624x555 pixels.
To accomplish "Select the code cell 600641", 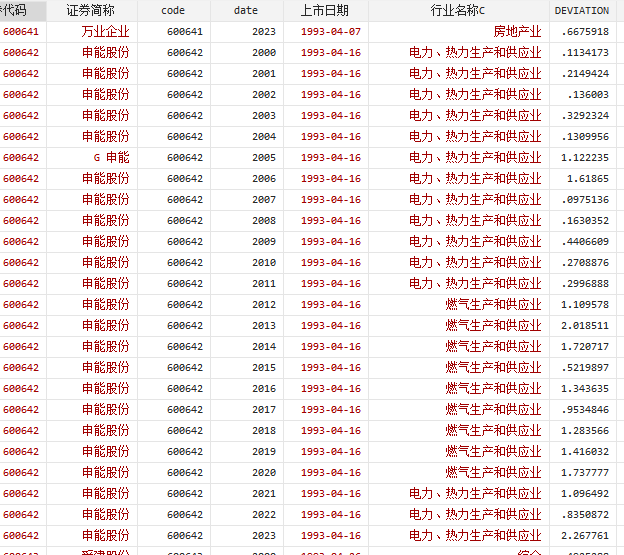I will pyautogui.click(x=184, y=32).
